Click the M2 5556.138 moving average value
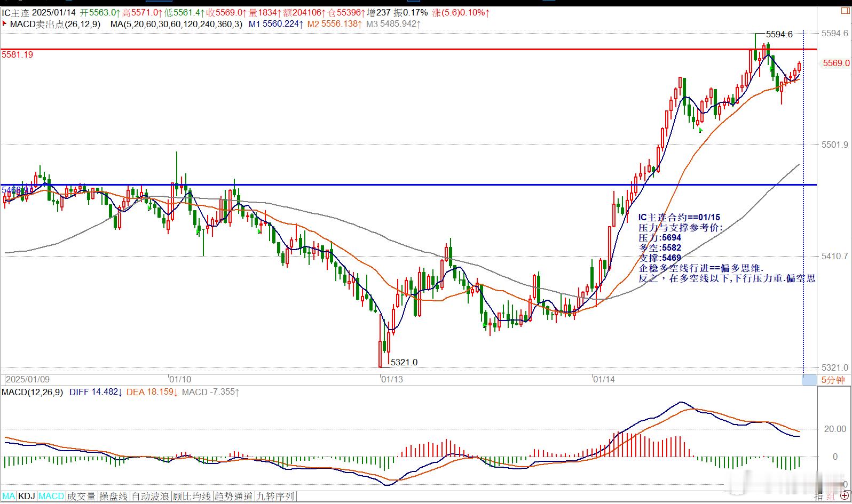 pos(334,24)
